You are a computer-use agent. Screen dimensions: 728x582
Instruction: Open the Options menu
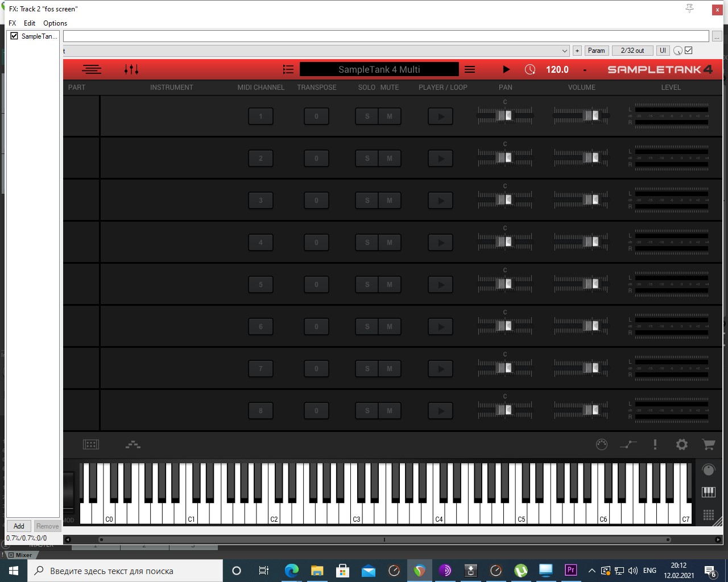[x=55, y=23]
